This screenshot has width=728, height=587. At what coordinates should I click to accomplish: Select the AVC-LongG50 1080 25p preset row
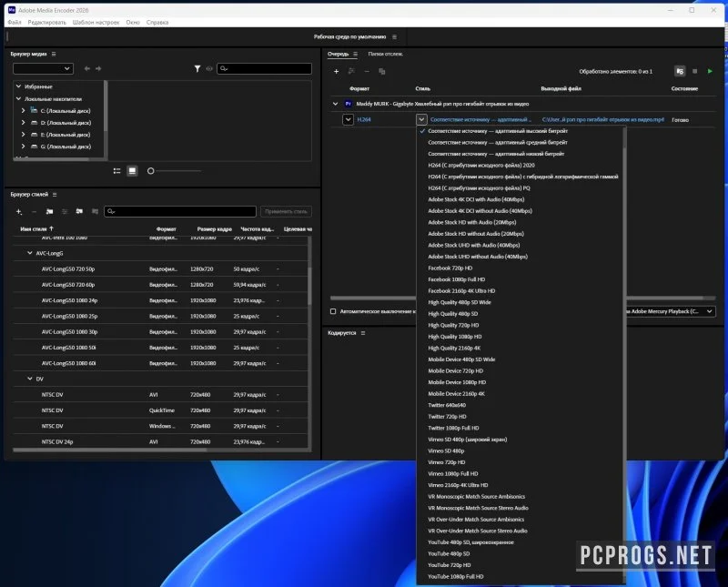[x=160, y=317]
